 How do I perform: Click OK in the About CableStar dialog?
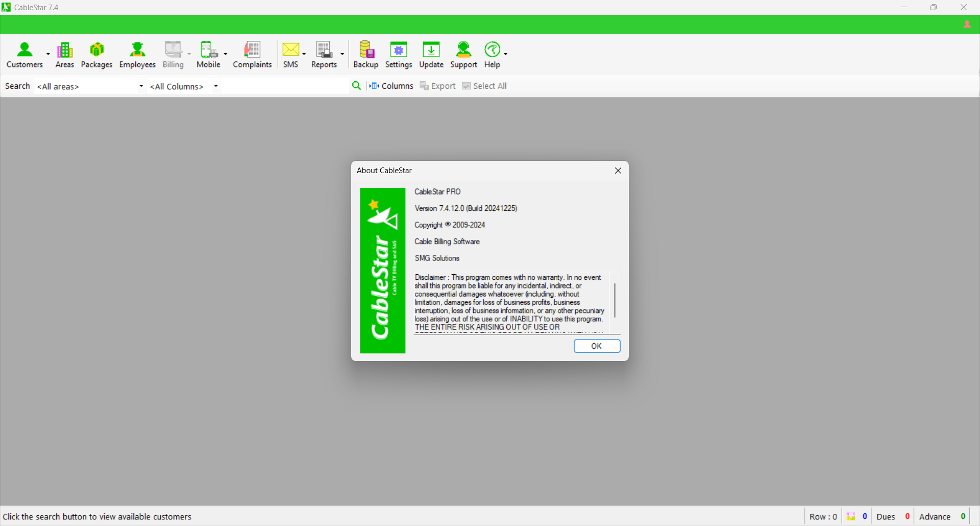[597, 346]
